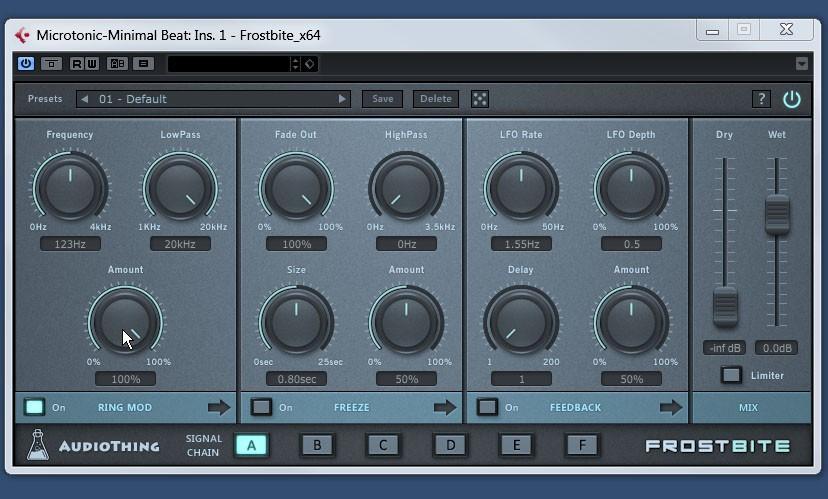Enable the Feedback On switch
828x499 pixels.
[487, 407]
